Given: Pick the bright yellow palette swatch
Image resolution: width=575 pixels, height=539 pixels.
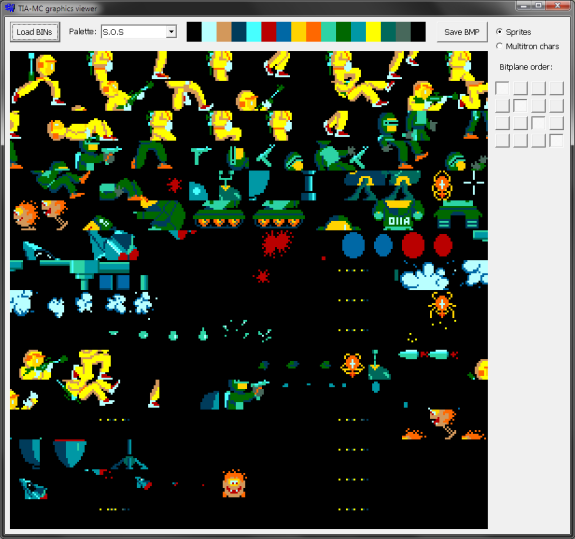Looking at the screenshot, I should point(373,32).
